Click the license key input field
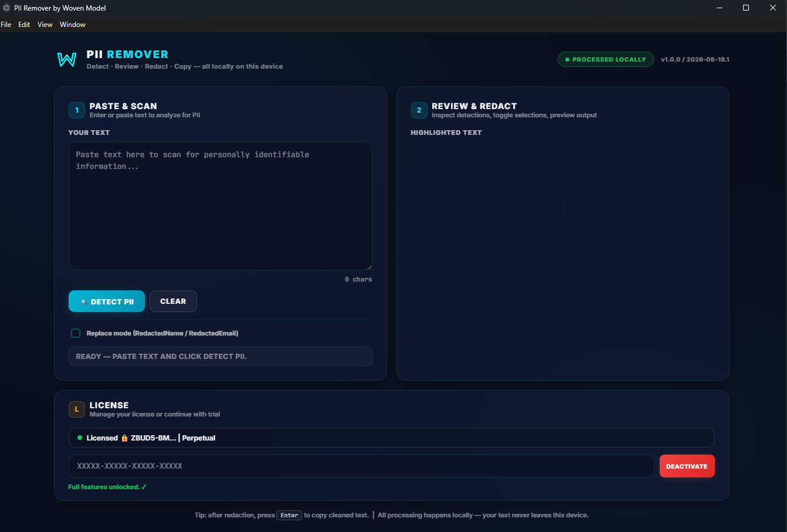787x532 pixels. pos(361,466)
